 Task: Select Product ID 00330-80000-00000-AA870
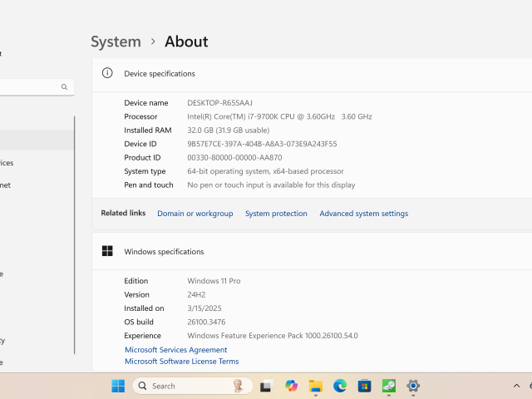click(x=234, y=157)
